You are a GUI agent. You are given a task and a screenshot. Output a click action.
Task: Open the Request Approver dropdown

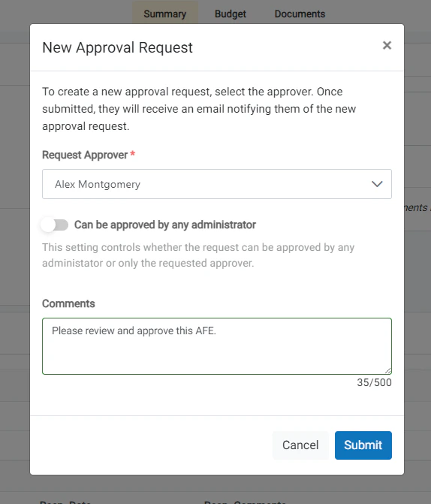(x=216, y=184)
